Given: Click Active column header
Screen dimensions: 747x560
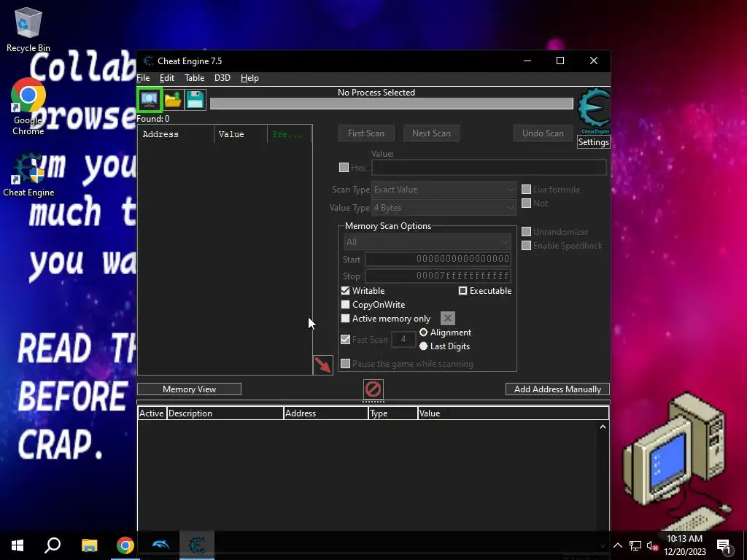Looking at the screenshot, I should 152,413.
